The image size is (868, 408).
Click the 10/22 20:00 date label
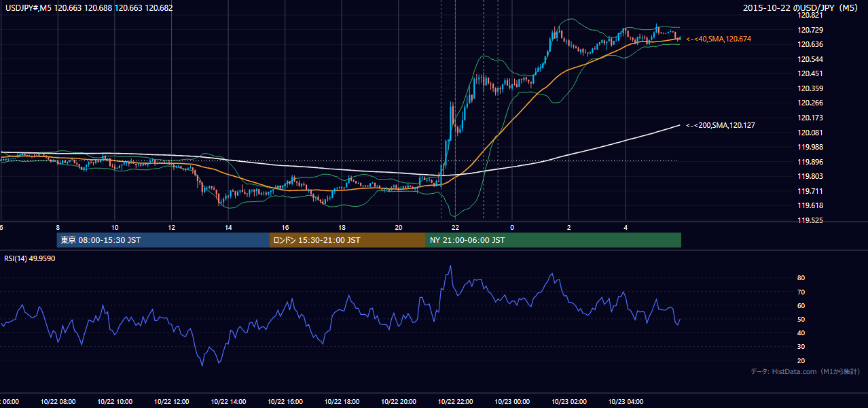(398, 402)
